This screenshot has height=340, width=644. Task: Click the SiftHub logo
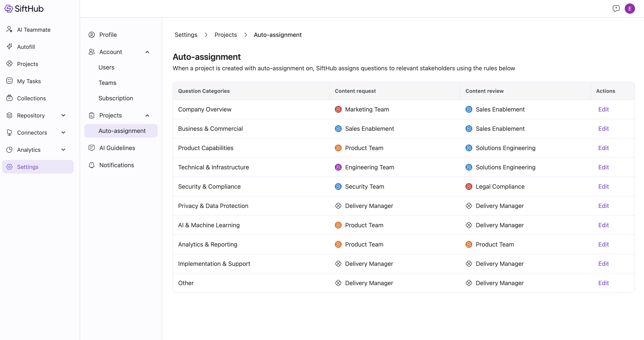[24, 9]
